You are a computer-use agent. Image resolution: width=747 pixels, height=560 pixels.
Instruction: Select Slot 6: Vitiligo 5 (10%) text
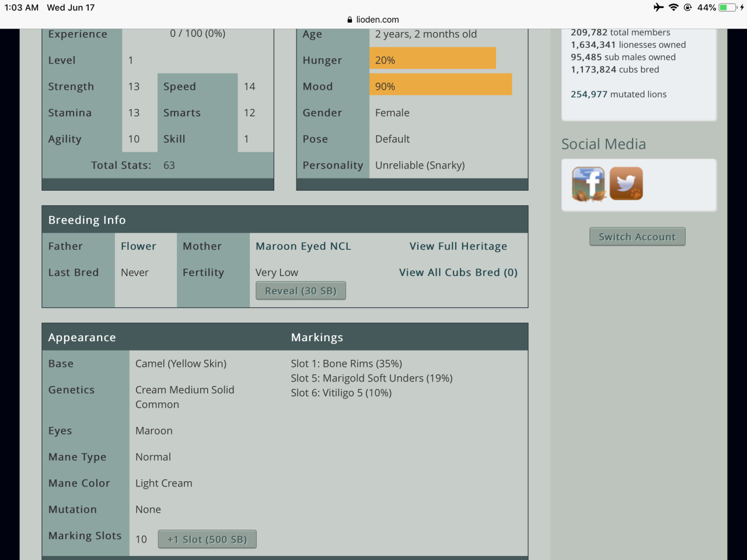pyautogui.click(x=341, y=393)
